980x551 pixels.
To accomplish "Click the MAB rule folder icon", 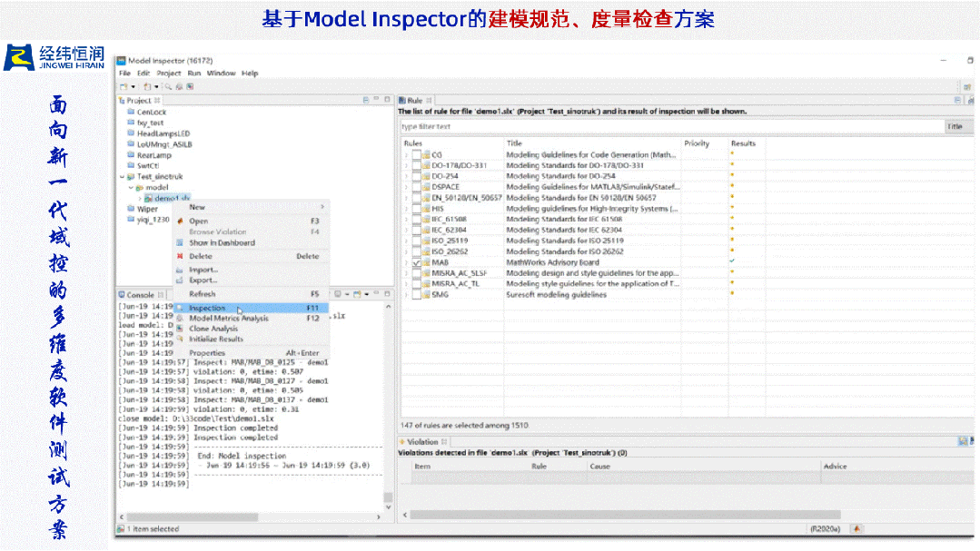I will 426,262.
